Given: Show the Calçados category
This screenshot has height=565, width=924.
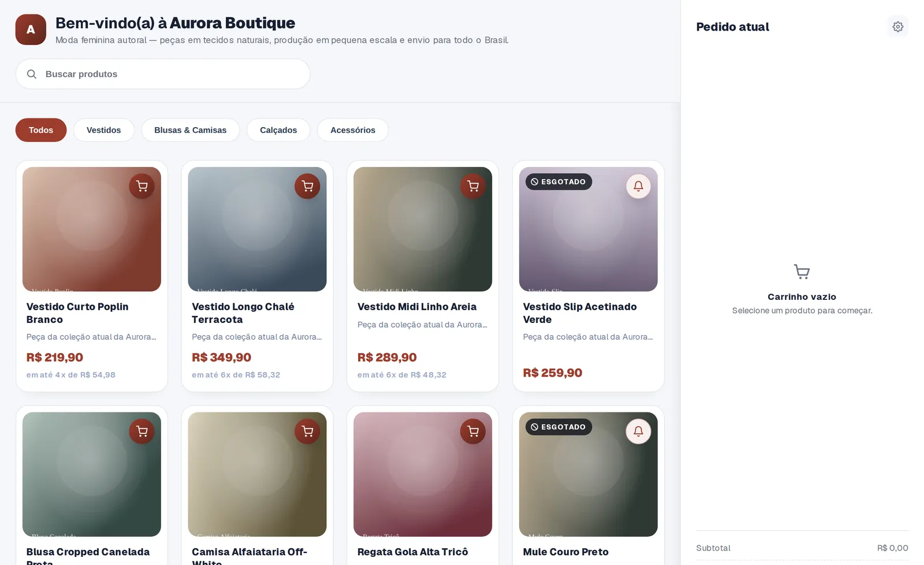Looking at the screenshot, I should pos(278,130).
